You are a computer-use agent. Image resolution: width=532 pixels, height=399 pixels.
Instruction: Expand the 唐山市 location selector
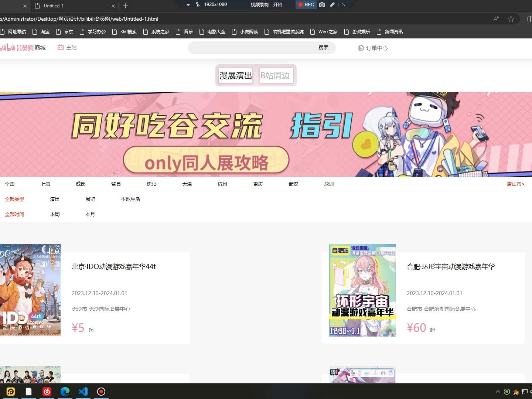[x=515, y=184]
